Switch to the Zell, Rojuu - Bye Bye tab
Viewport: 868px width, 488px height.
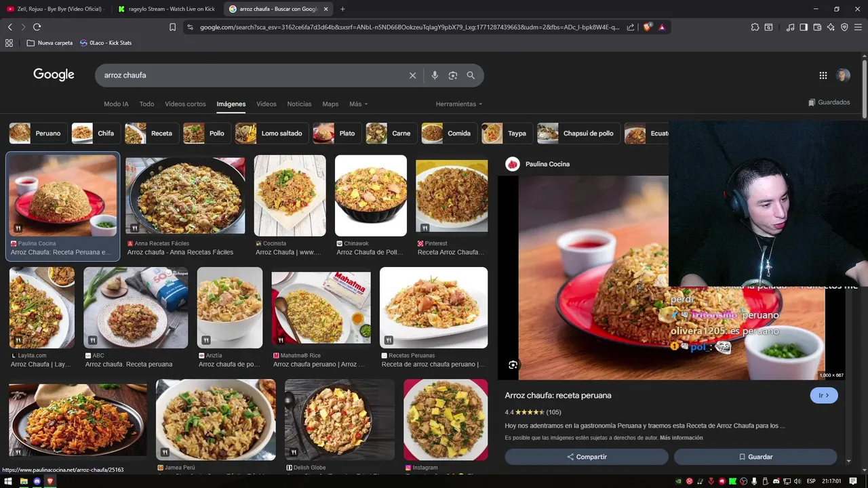pos(54,9)
